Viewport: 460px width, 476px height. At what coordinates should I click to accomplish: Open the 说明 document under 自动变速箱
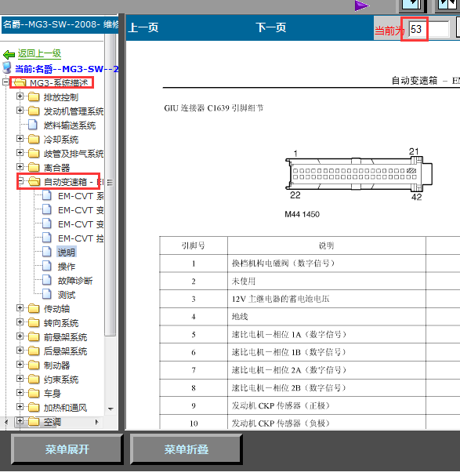[67, 253]
